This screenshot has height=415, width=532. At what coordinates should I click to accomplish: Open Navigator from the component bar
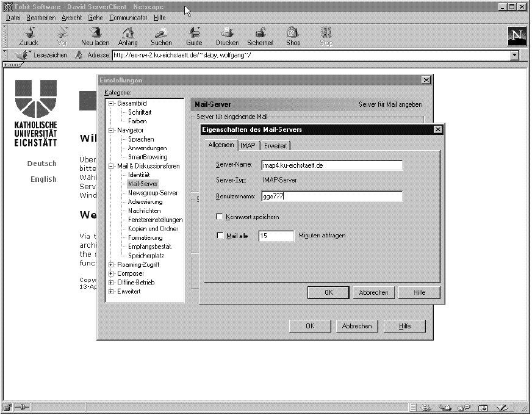[x=426, y=408]
